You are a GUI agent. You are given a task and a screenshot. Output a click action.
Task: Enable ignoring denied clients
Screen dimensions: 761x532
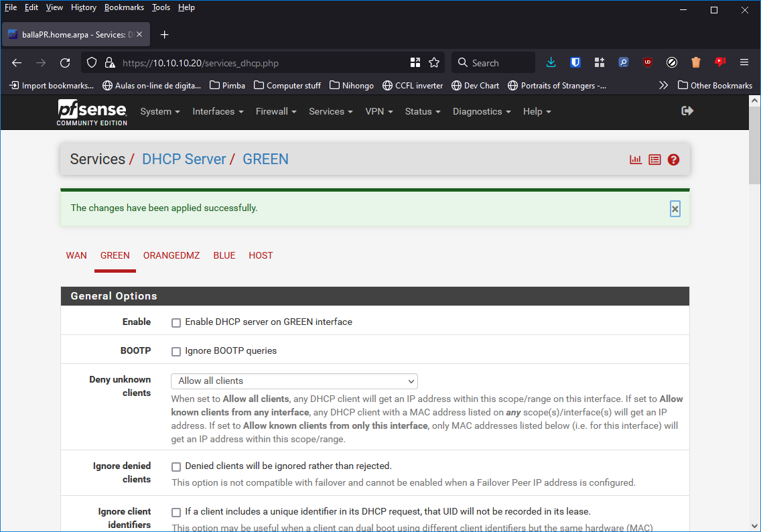click(x=176, y=466)
